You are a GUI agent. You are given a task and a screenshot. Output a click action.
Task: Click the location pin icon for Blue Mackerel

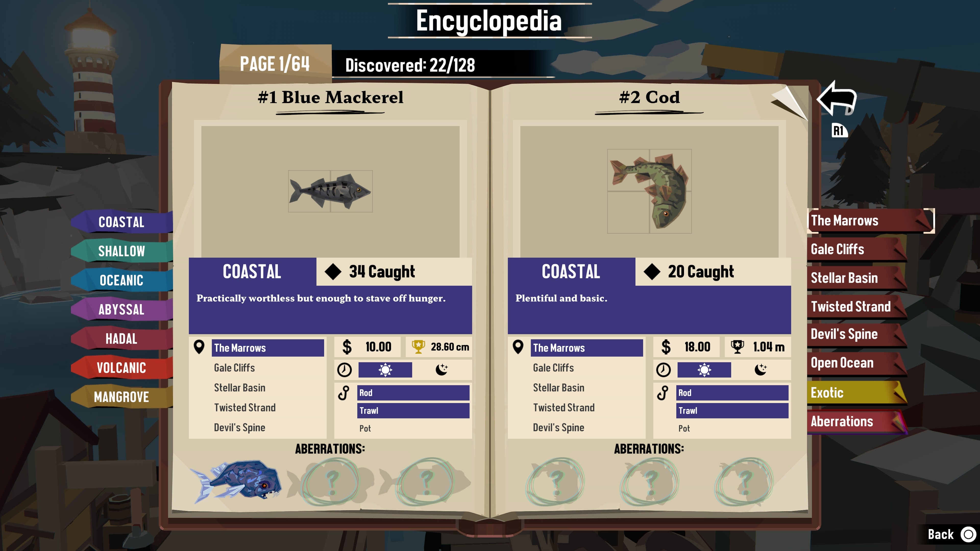click(x=200, y=347)
